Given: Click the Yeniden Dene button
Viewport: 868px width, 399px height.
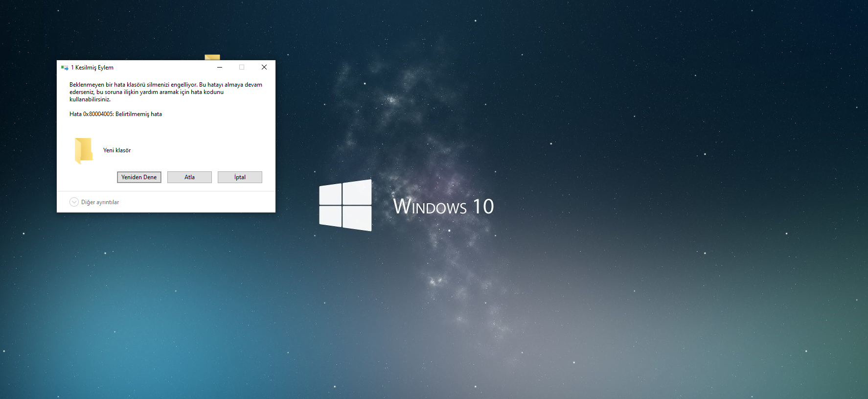Looking at the screenshot, I should (139, 177).
